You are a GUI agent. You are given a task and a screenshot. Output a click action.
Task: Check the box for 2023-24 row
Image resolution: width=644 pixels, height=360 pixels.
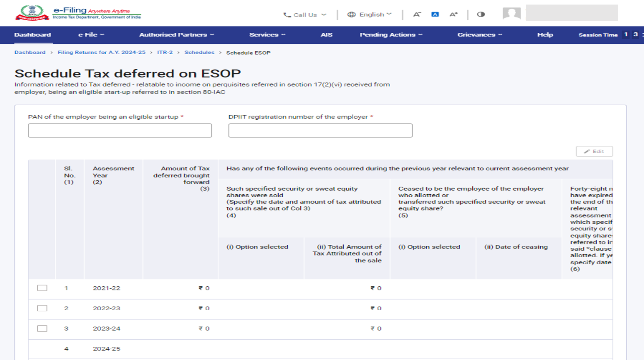click(42, 329)
